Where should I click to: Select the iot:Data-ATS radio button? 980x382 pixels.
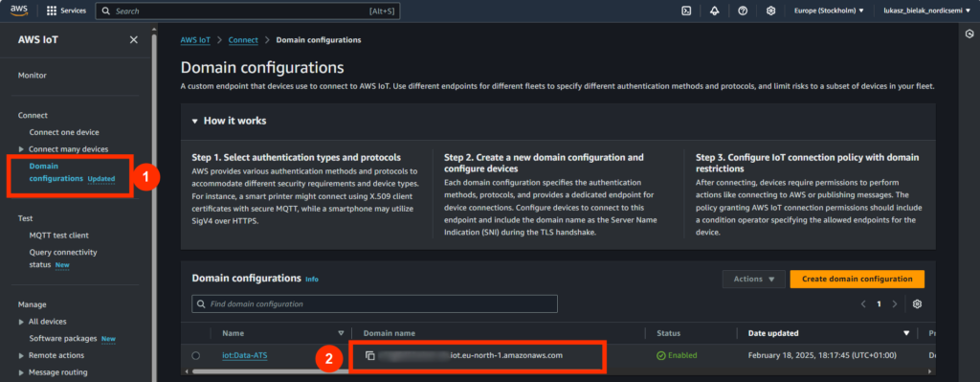point(195,356)
